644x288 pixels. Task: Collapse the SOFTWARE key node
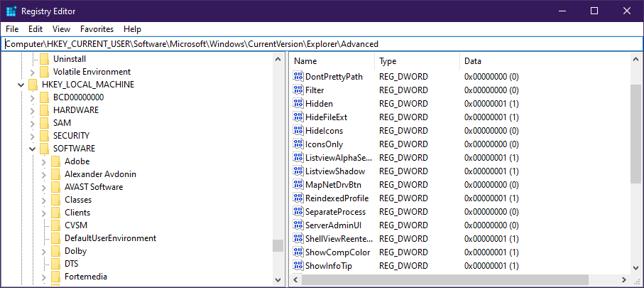click(x=33, y=149)
